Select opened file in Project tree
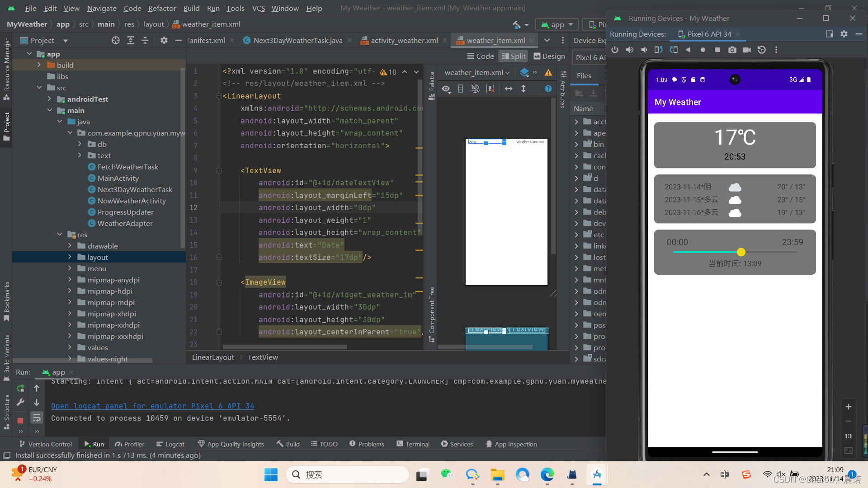This screenshot has height=488, width=868. (116, 40)
